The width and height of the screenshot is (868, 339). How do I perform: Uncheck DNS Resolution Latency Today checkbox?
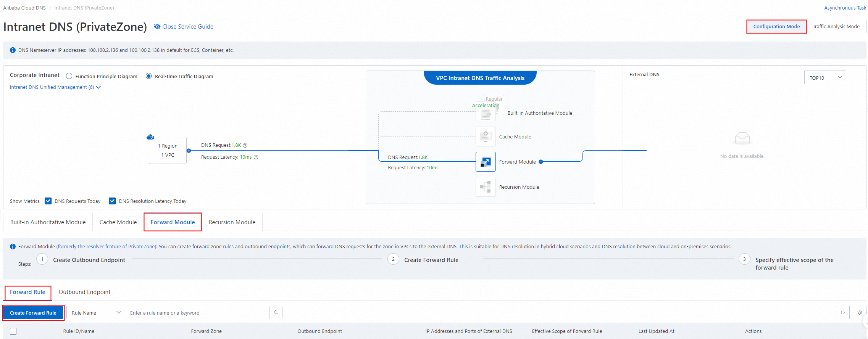pyautogui.click(x=112, y=201)
